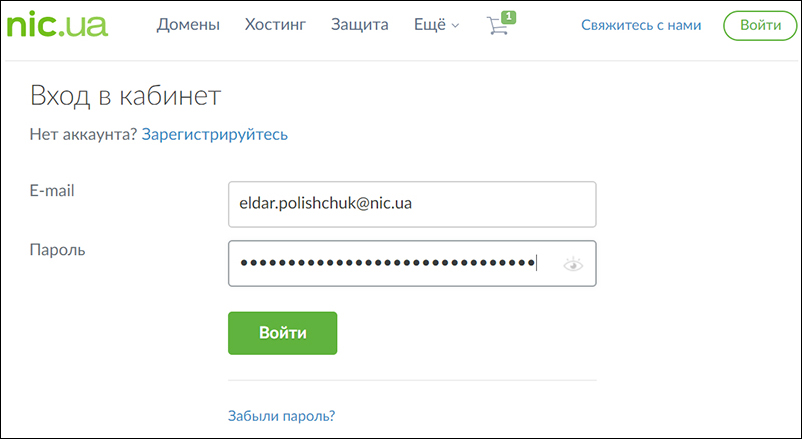Click the divider line above Забыли пароль
The image size is (802, 439).
pos(412,380)
